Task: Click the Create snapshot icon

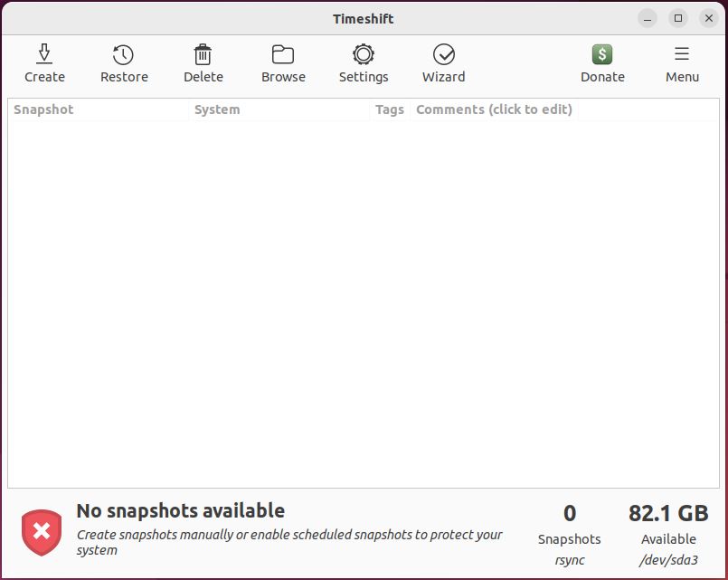Action: [x=44, y=55]
